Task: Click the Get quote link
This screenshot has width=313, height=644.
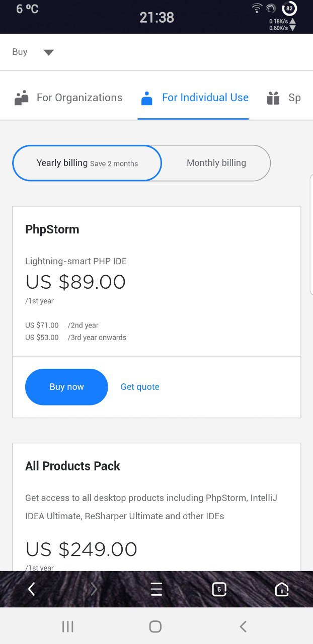Action: pos(140,387)
